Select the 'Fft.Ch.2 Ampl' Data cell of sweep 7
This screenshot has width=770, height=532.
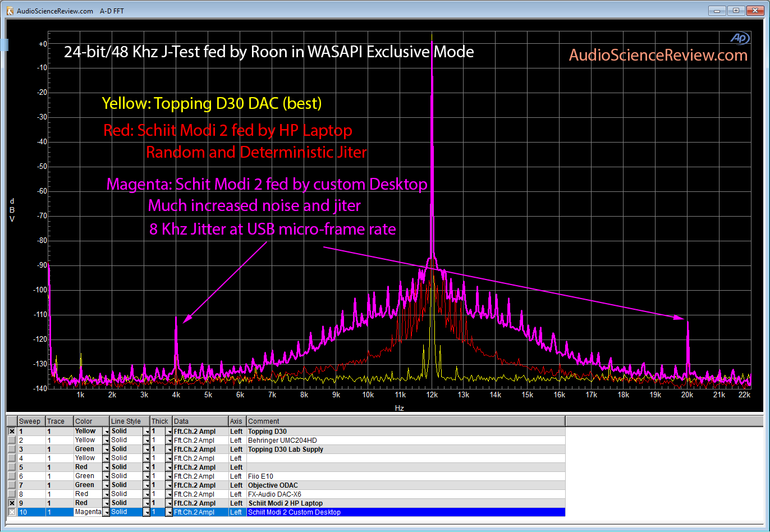pyautogui.click(x=200, y=485)
